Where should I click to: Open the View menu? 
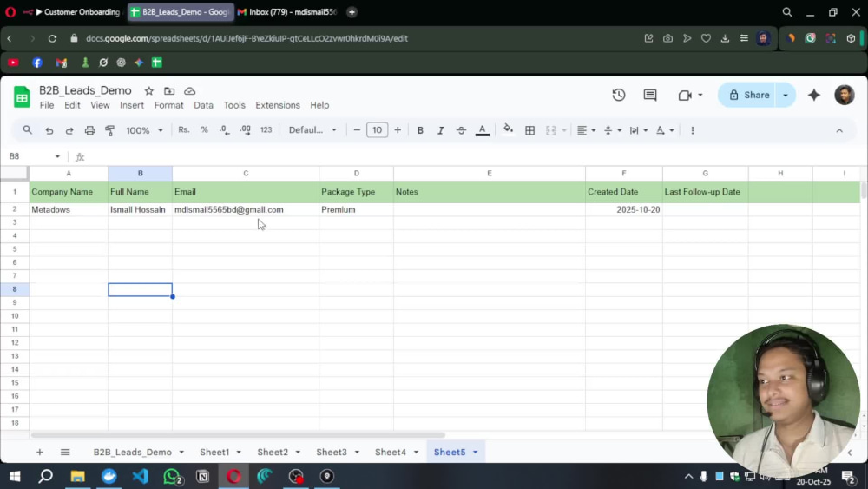[x=100, y=105]
